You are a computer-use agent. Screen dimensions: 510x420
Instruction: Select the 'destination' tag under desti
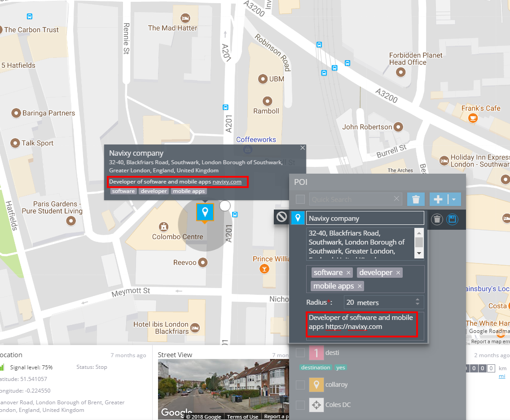[x=316, y=367]
